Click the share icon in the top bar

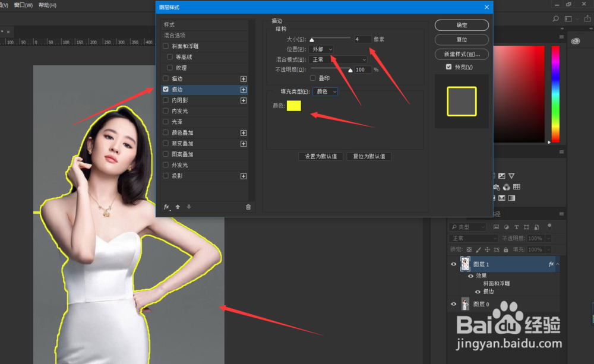587,18
